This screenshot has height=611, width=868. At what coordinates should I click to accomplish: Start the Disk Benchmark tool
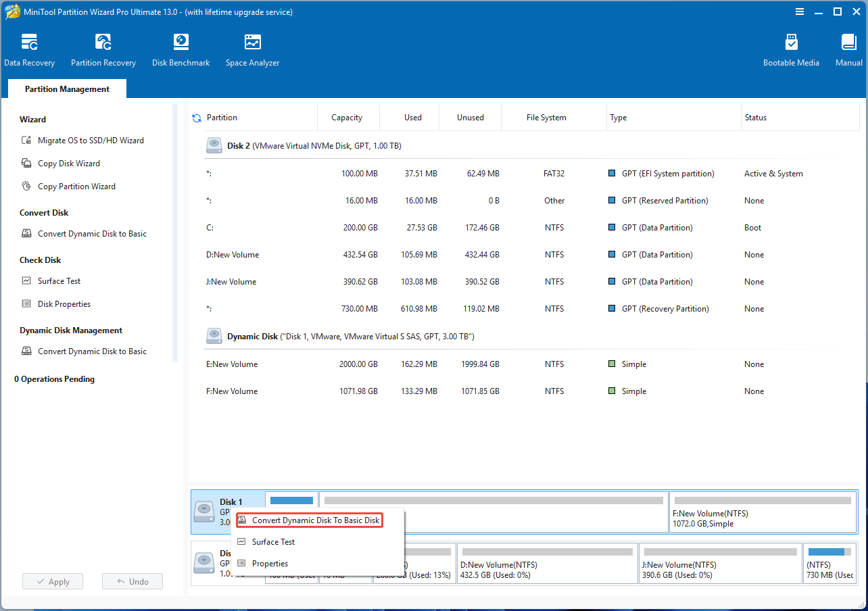tap(180, 47)
